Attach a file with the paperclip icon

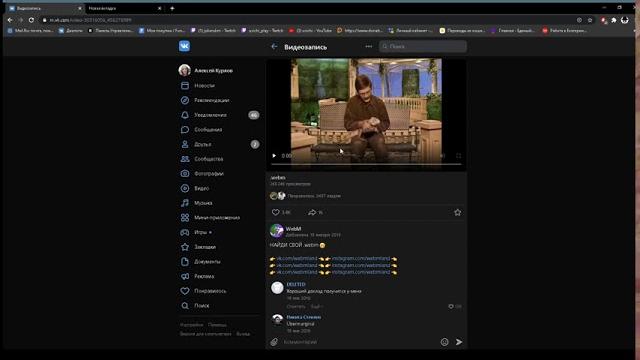point(274,342)
